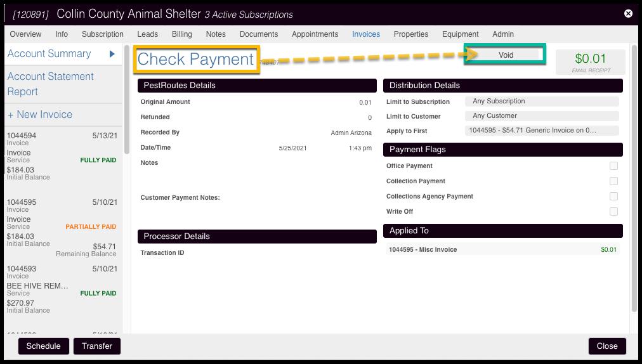
Task: Mark payment as Write Off
Action: (x=613, y=212)
